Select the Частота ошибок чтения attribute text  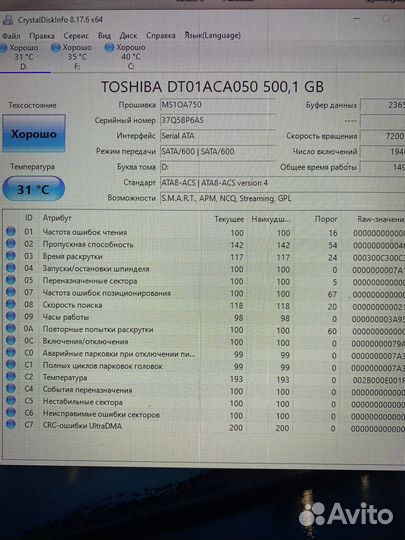(x=85, y=232)
